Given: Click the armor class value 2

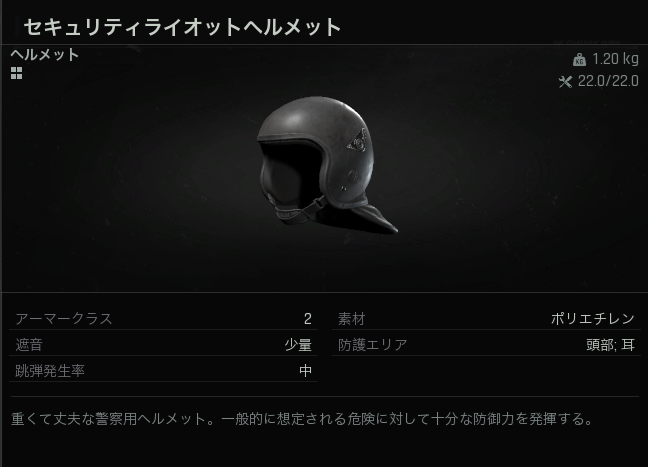Looking at the screenshot, I should coord(307,319).
